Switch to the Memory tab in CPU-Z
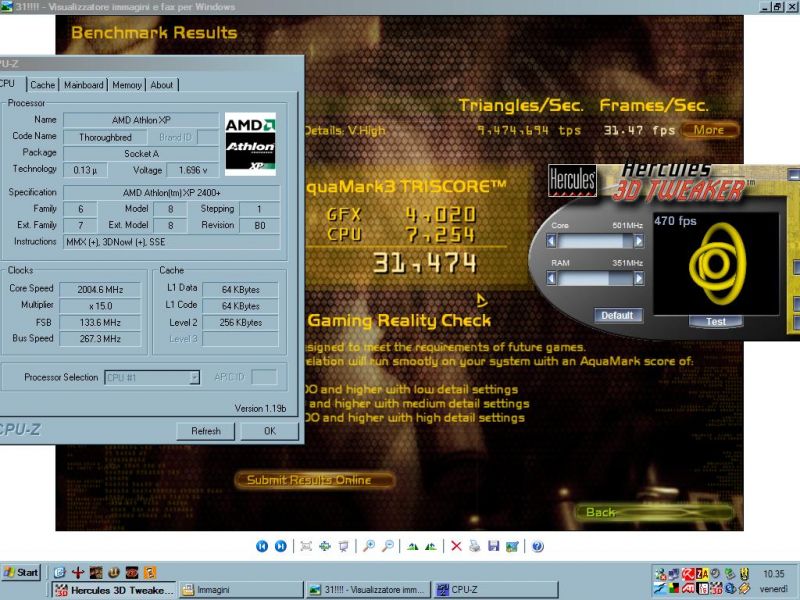800x600 pixels. 127,85
